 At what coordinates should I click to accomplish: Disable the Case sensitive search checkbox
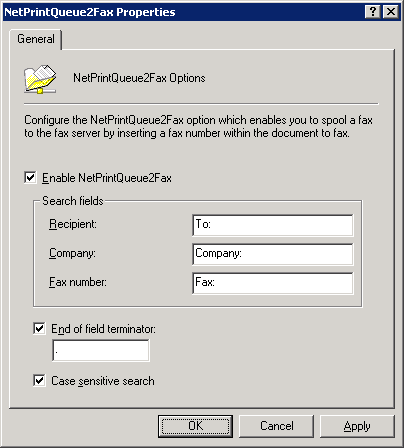pos(39,380)
